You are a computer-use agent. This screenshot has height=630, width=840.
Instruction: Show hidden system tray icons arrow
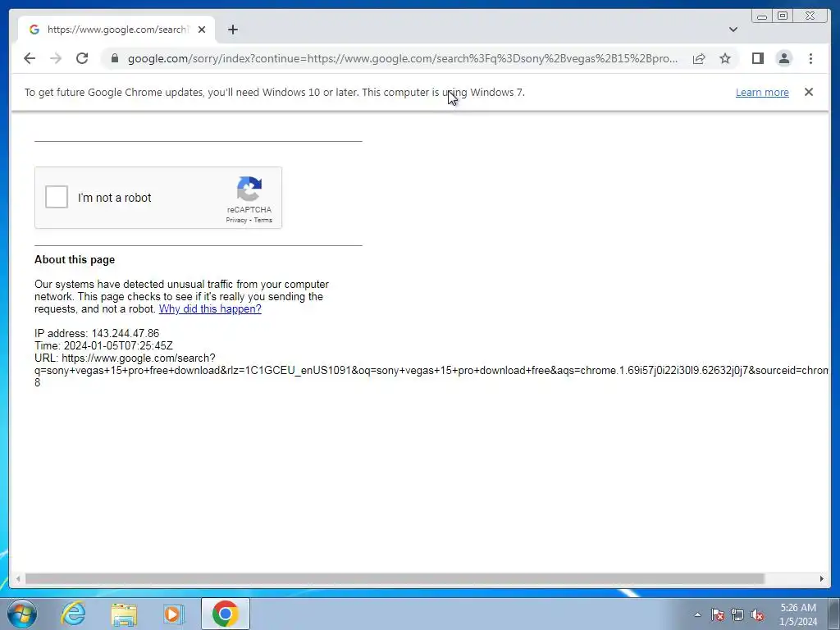pos(697,614)
